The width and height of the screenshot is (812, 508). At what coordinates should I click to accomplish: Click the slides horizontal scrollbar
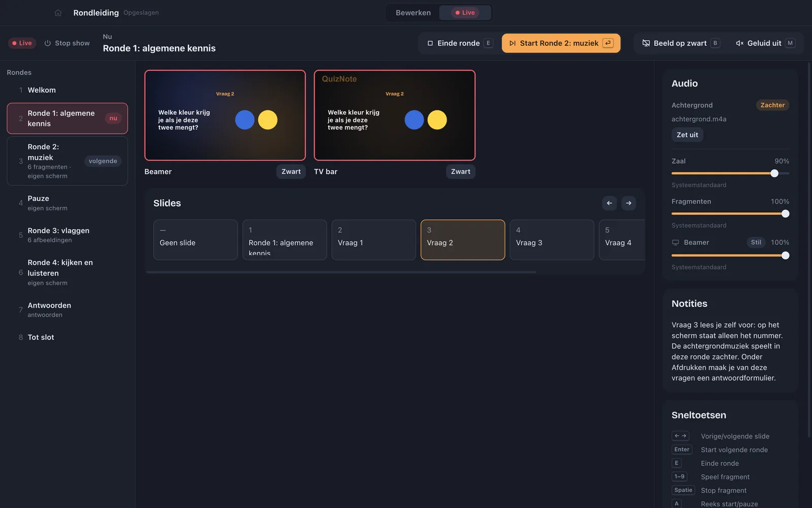(x=341, y=272)
